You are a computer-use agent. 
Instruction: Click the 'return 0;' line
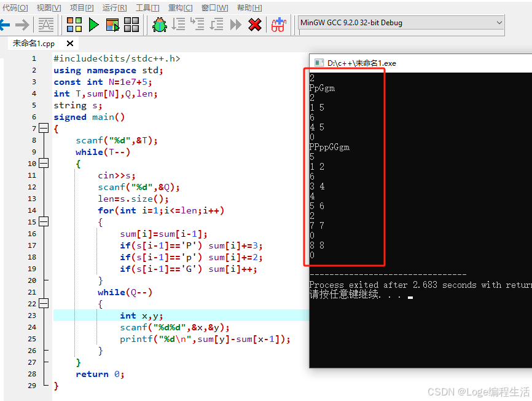pyautogui.click(x=100, y=374)
